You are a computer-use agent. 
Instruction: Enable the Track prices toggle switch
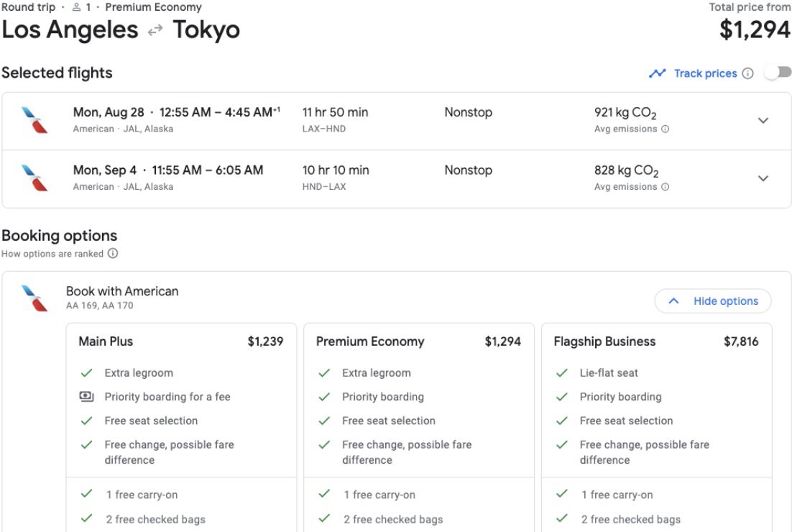(x=778, y=72)
